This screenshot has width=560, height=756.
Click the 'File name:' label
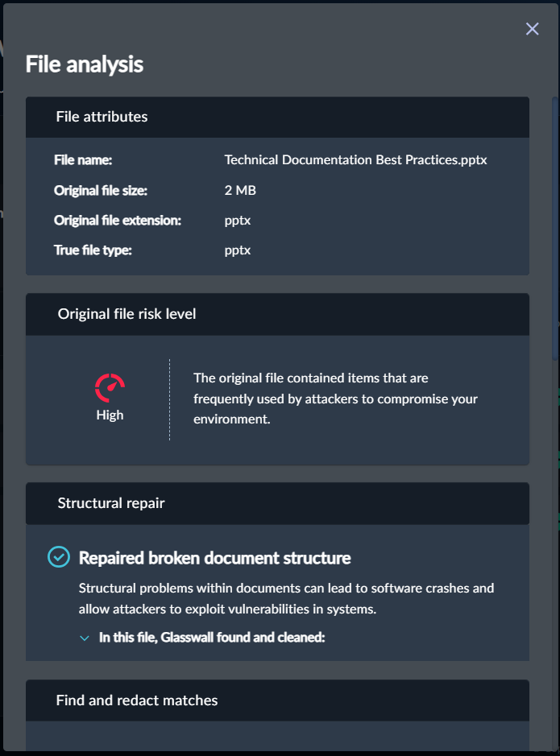coord(83,160)
